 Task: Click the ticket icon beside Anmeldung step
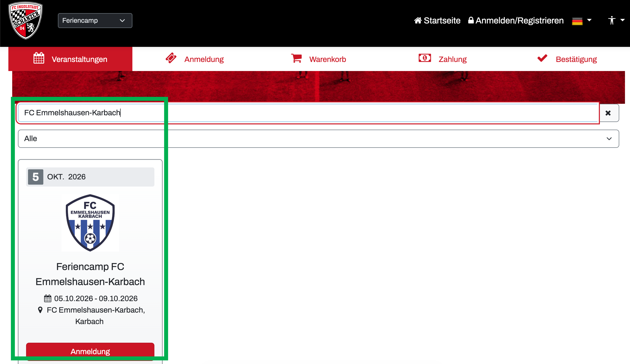coord(171,58)
